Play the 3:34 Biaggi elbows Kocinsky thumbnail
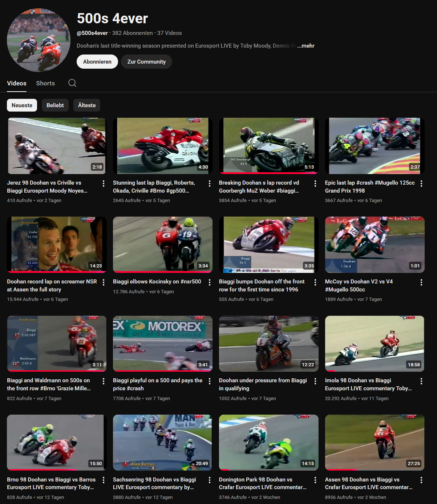 point(163,245)
